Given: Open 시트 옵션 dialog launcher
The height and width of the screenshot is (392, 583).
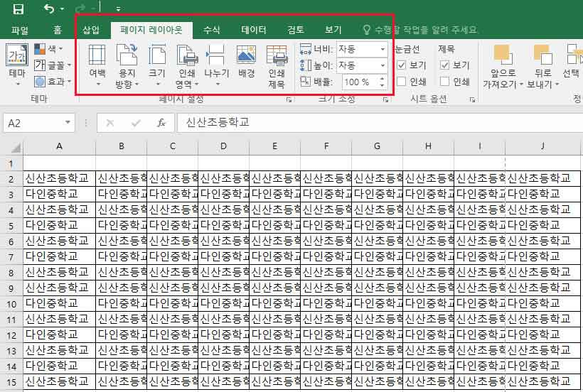Looking at the screenshot, I should pyautogui.click(x=472, y=99).
